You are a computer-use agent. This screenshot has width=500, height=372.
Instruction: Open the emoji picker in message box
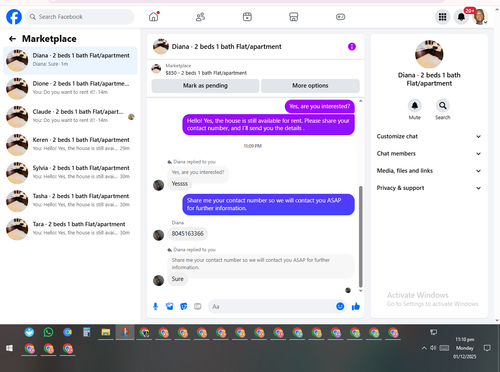pos(340,306)
